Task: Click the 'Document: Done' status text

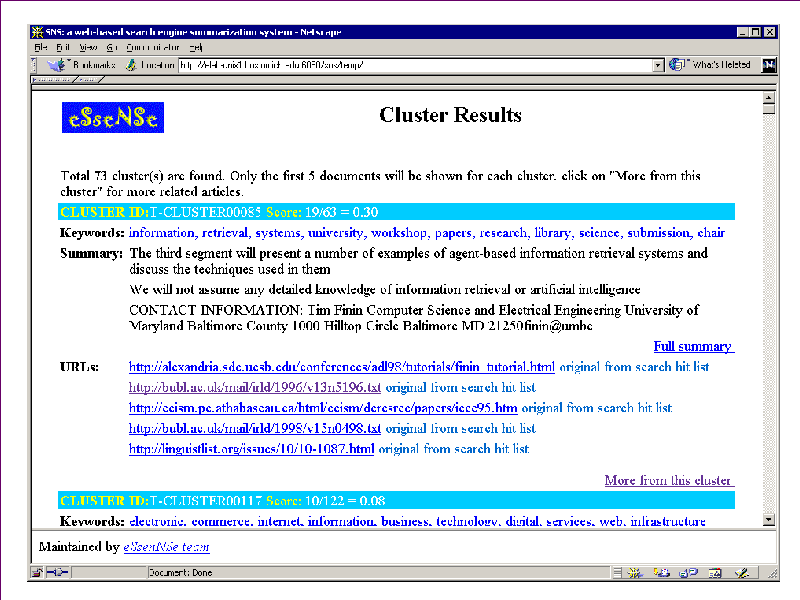Action: pos(181,572)
